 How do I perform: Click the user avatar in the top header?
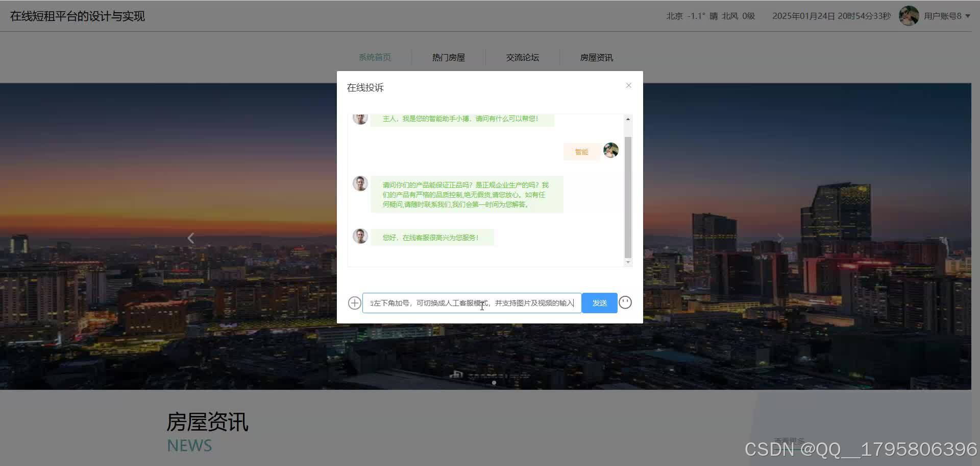909,15
